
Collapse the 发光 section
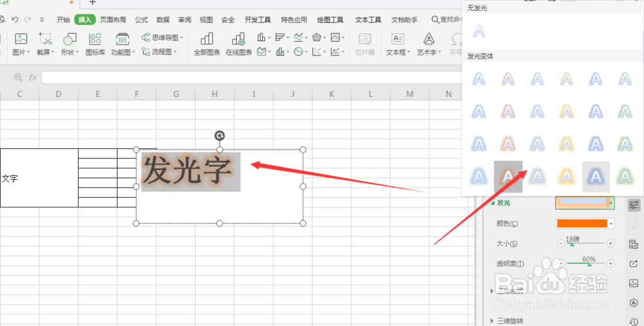click(x=493, y=203)
